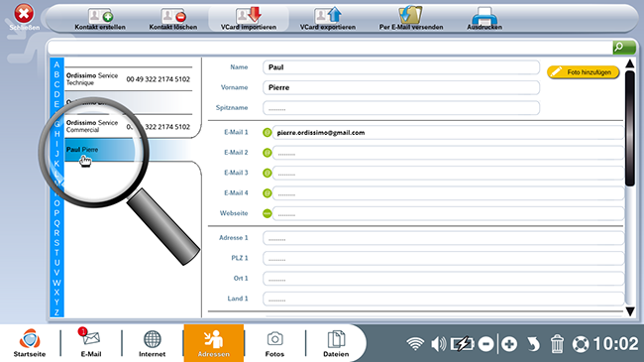Image resolution: width=644 pixels, height=362 pixels.
Task: Click the dark vertical scrollbar thumb
Action: (630, 128)
